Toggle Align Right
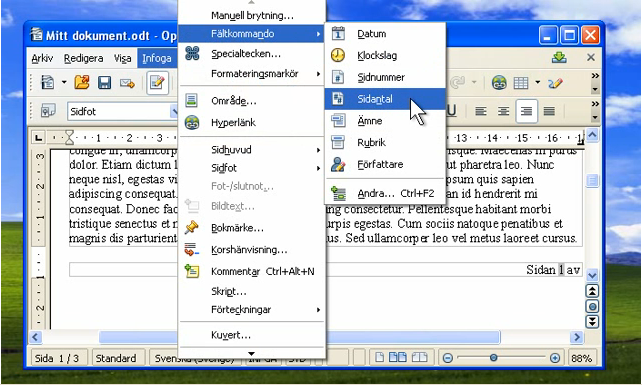Screen dimensions: 642x385 (526, 111)
